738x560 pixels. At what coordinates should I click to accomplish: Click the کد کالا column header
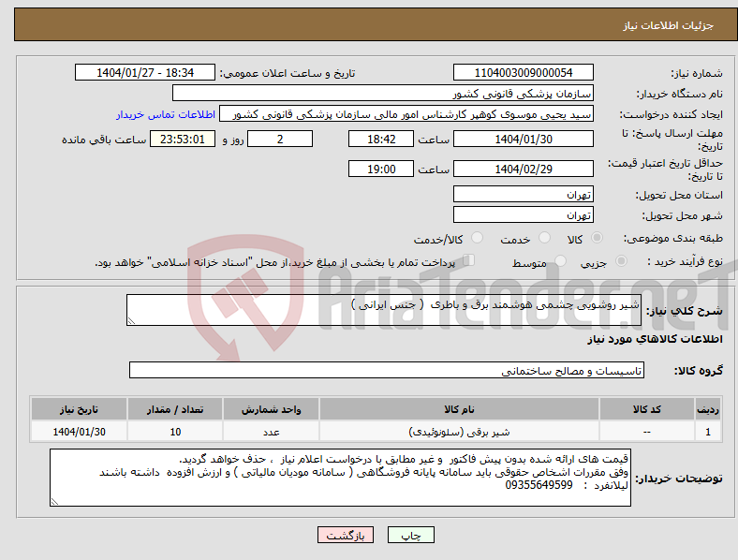(x=647, y=409)
